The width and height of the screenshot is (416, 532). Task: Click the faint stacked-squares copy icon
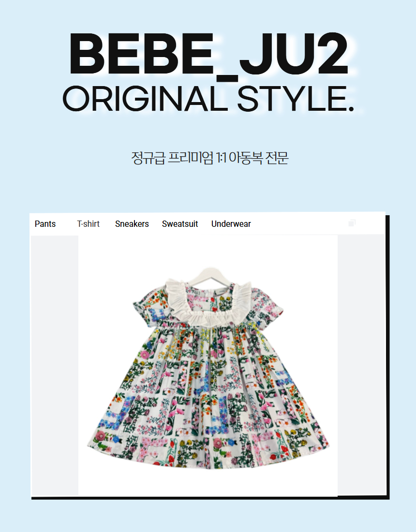[352, 223]
